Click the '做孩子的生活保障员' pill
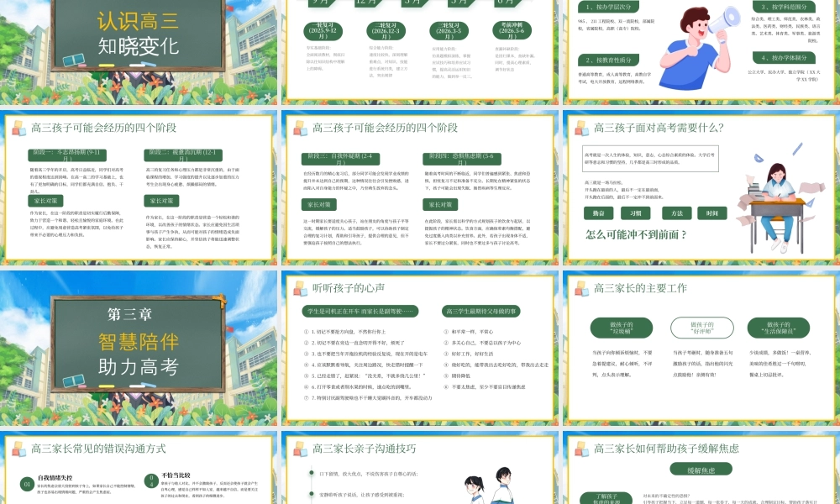The image size is (840, 504). point(779,328)
